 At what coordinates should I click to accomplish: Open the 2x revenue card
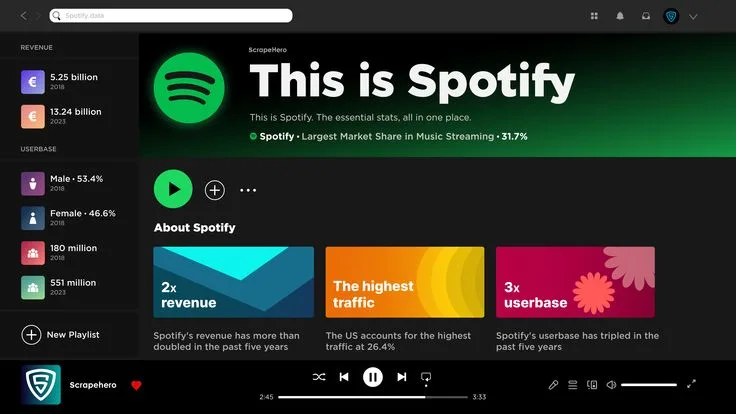tap(234, 282)
